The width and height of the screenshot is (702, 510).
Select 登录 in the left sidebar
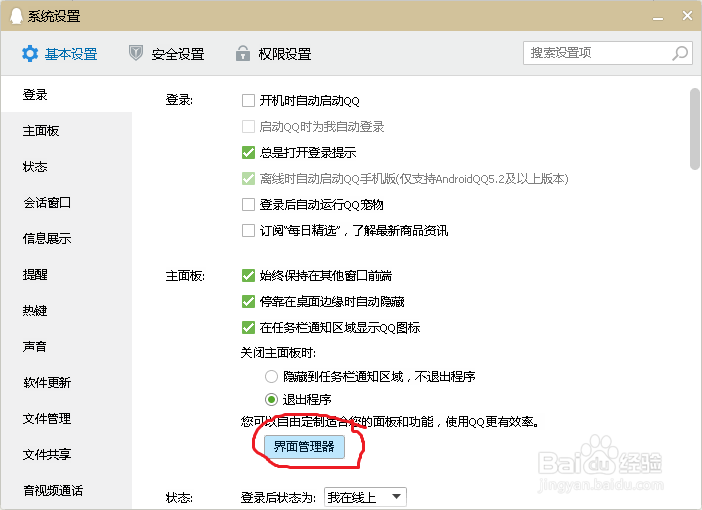(x=67, y=94)
